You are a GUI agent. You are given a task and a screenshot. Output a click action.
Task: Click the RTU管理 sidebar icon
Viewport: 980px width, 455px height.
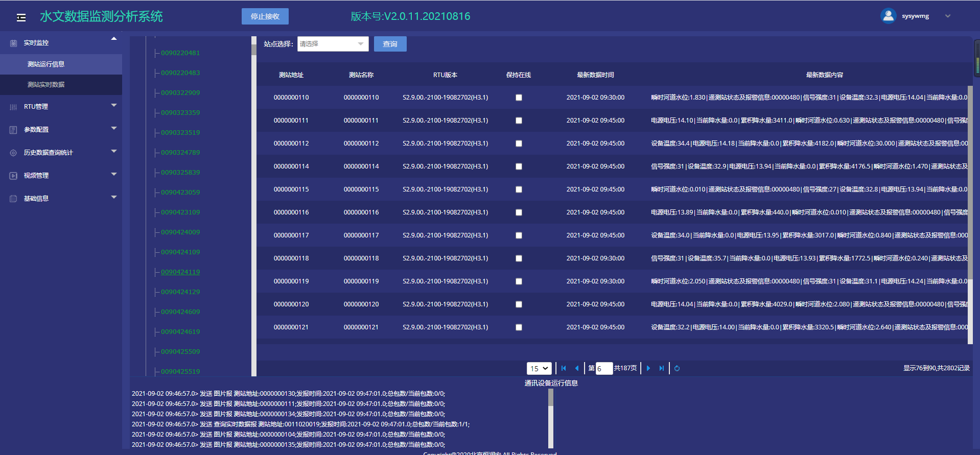[13, 107]
